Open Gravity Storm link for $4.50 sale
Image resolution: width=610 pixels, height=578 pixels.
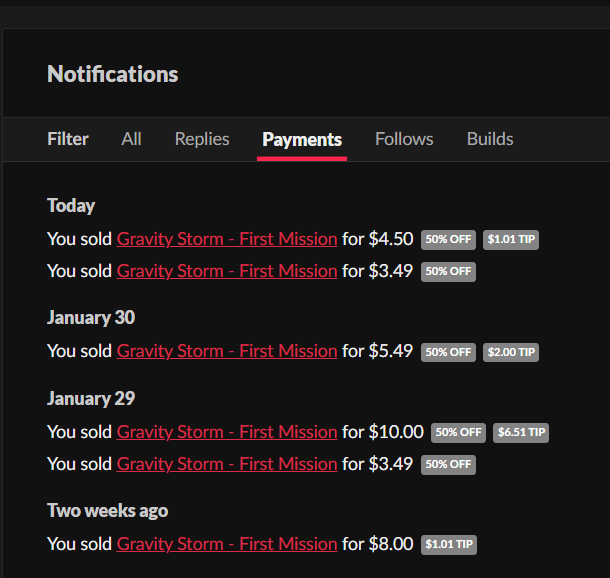[227, 239]
